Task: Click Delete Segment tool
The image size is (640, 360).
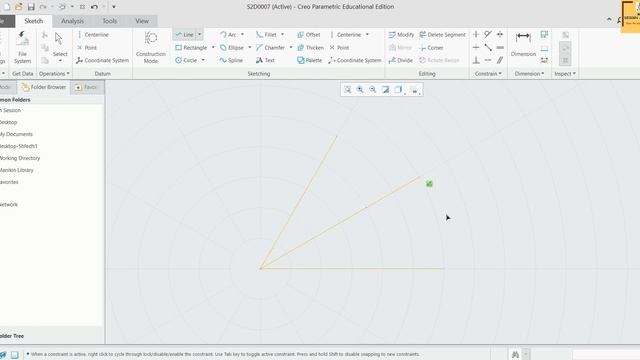Action: pos(443,35)
